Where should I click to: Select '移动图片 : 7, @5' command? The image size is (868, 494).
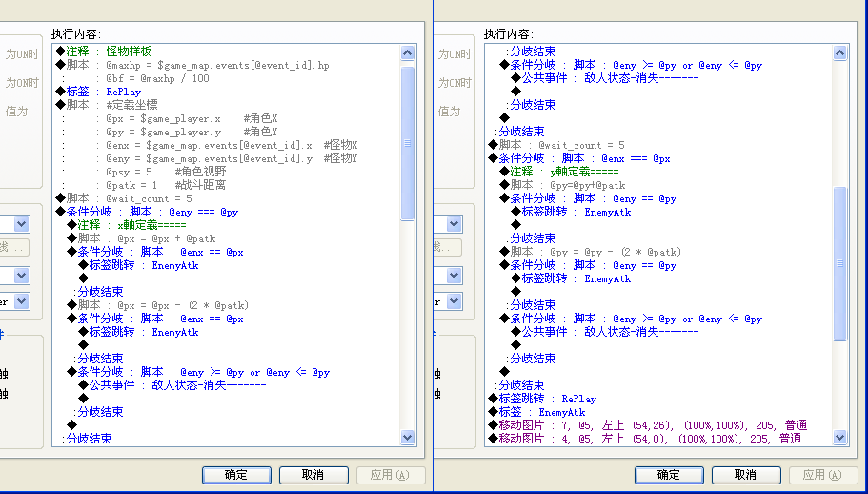(648, 425)
